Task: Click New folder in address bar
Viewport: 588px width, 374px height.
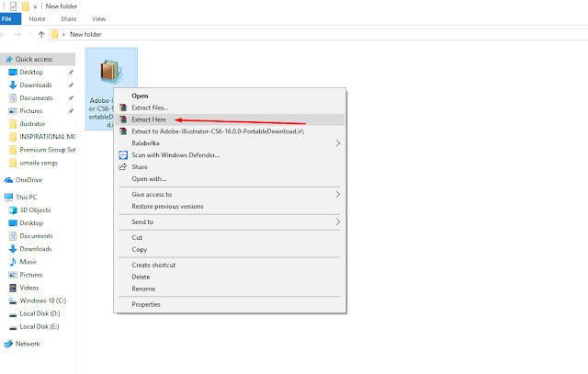Action: [x=85, y=35]
